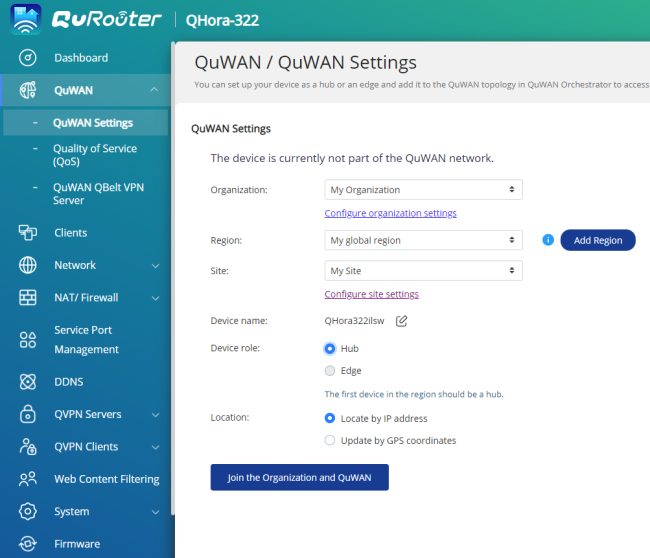Expand the NAT/Firewall menu chevron
Viewport: 650px width, 558px height.
coord(155,298)
